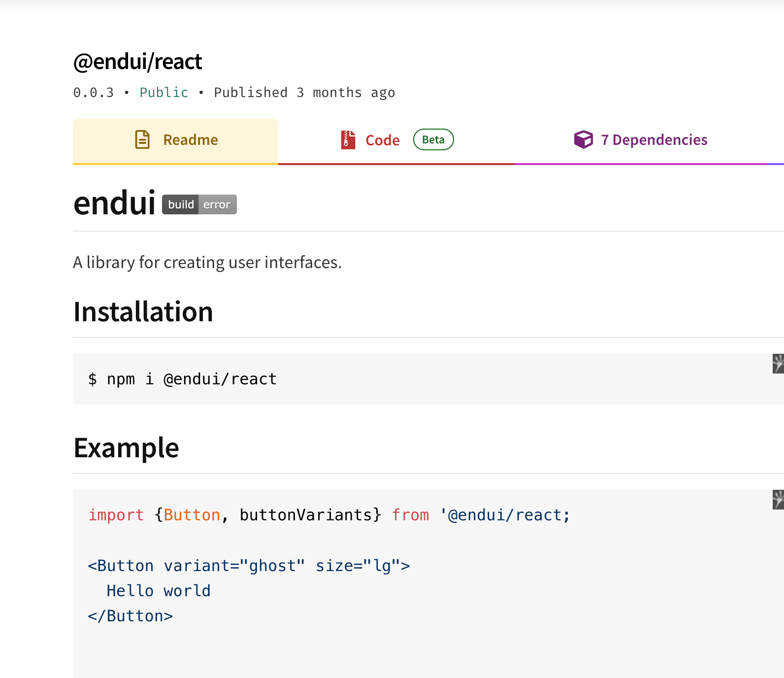The width and height of the screenshot is (784, 678).
Task: Click the 0.0.3 version number
Action: [94, 93]
